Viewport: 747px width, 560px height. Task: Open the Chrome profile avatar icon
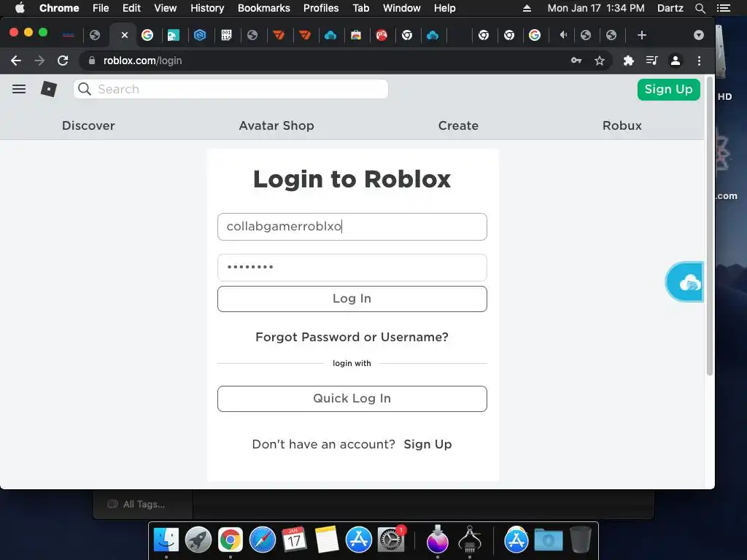pyautogui.click(x=675, y=61)
